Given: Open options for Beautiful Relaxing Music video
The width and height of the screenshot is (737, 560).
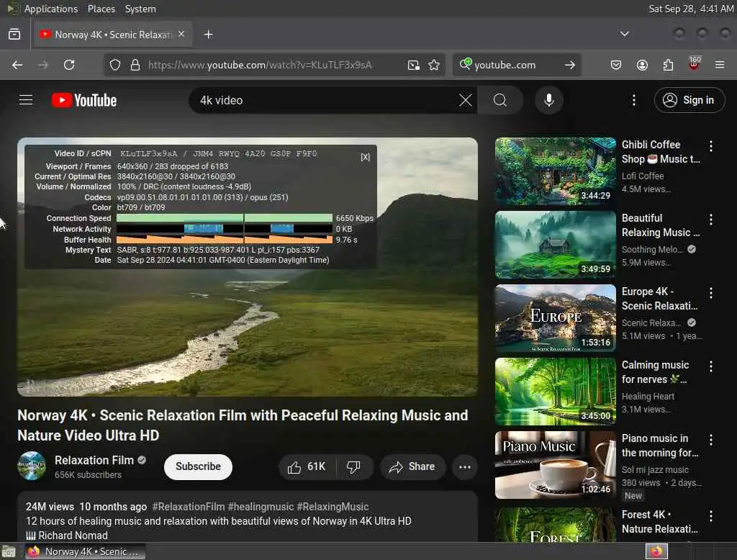Looking at the screenshot, I should tap(710, 220).
